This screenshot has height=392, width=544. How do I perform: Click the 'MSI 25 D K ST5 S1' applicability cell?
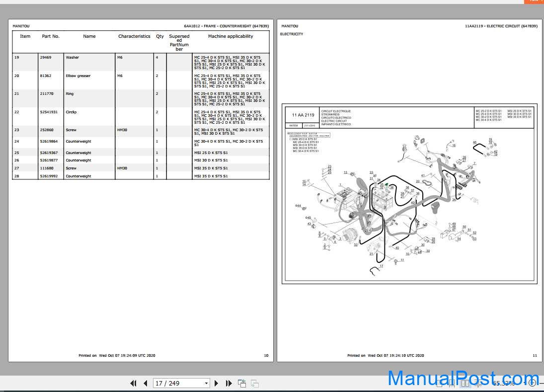pos(211,153)
